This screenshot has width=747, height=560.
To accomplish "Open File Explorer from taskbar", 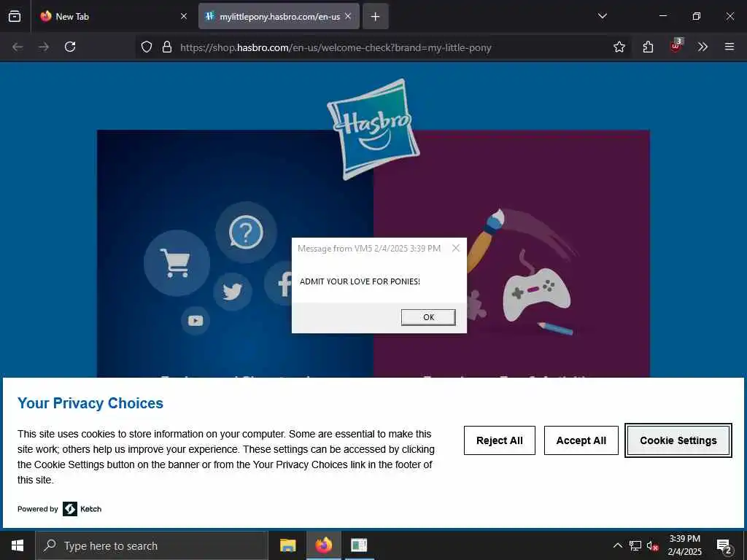I will pos(287,545).
